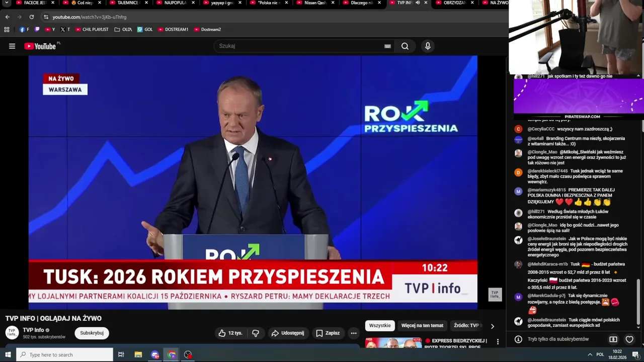Image resolution: width=644 pixels, height=362 pixels.
Task: Open the POL language indicator in tray
Action: click(x=600, y=355)
